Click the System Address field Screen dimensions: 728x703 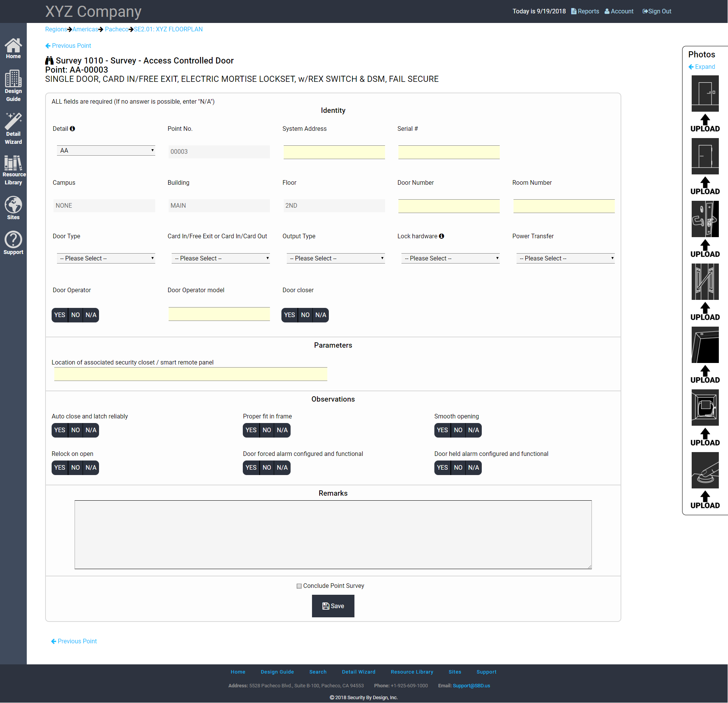tap(334, 152)
